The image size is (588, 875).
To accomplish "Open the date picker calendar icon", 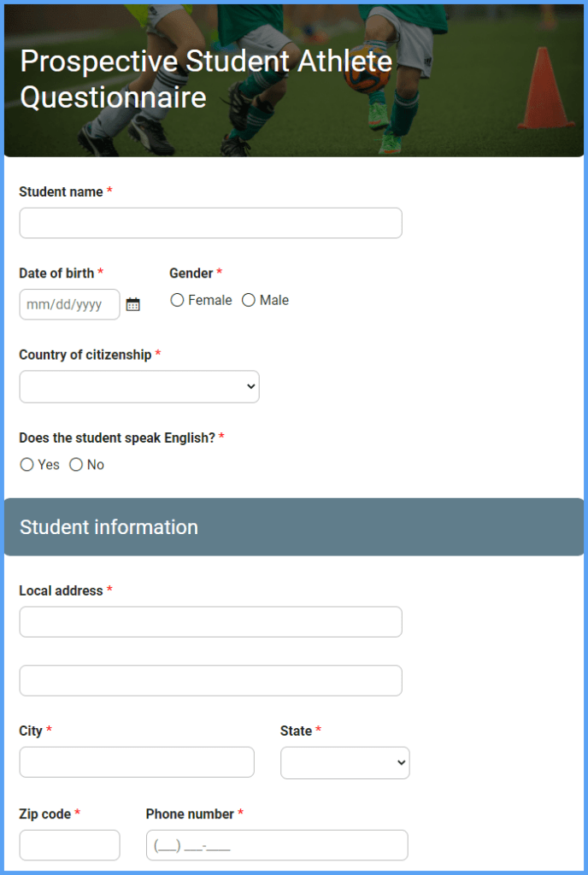I will click(x=133, y=304).
